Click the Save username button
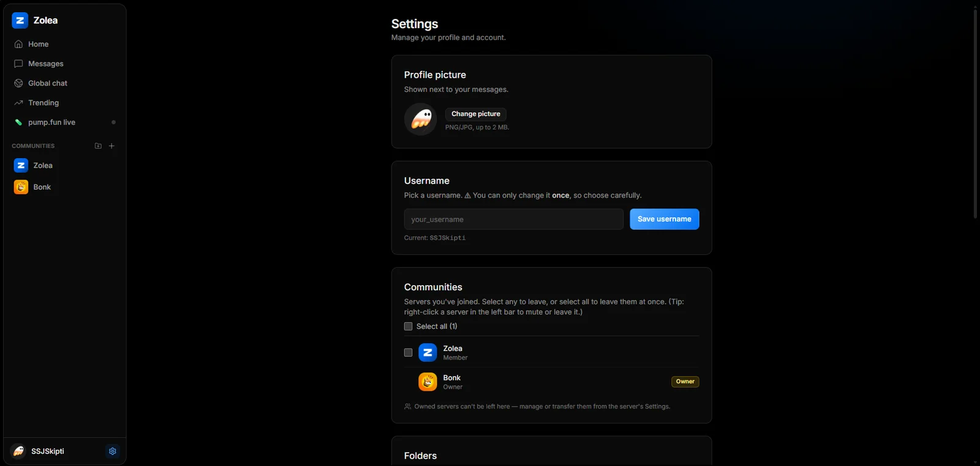This screenshot has height=466, width=980. (665, 219)
